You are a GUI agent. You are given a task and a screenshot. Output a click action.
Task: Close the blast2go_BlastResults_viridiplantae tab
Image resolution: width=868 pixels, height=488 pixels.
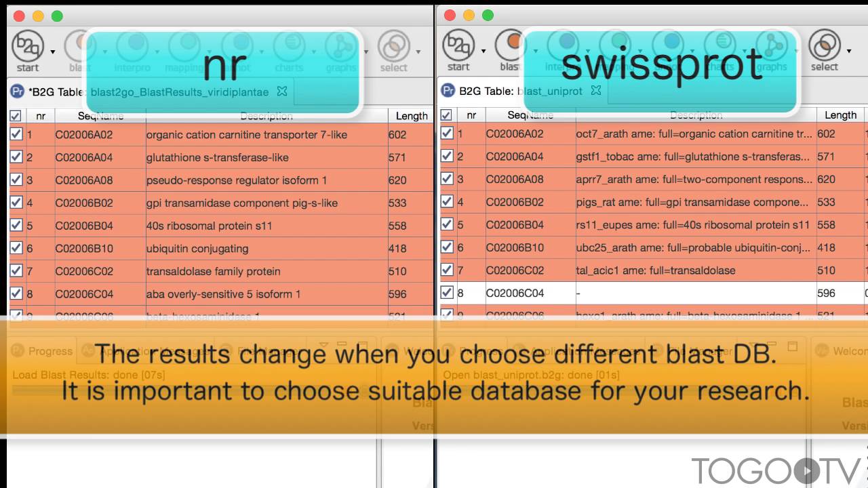[x=282, y=91]
